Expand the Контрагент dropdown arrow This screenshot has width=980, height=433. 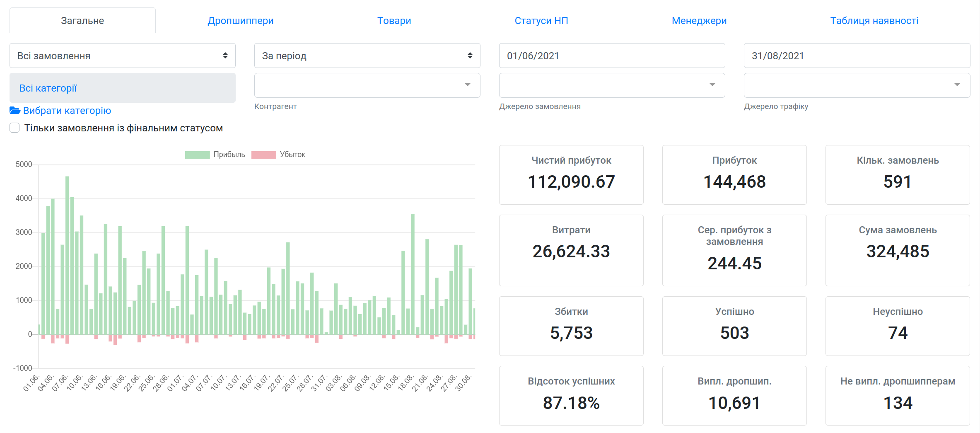(468, 85)
